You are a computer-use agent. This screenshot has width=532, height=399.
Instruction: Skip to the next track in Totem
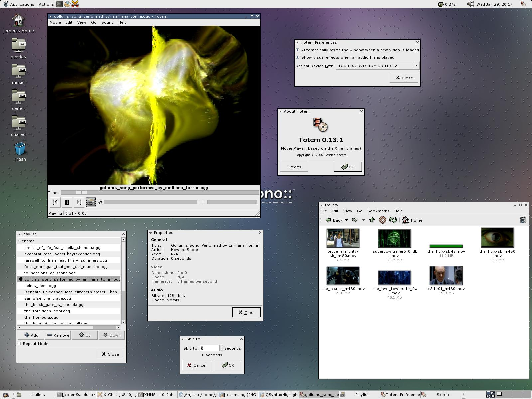[79, 202]
